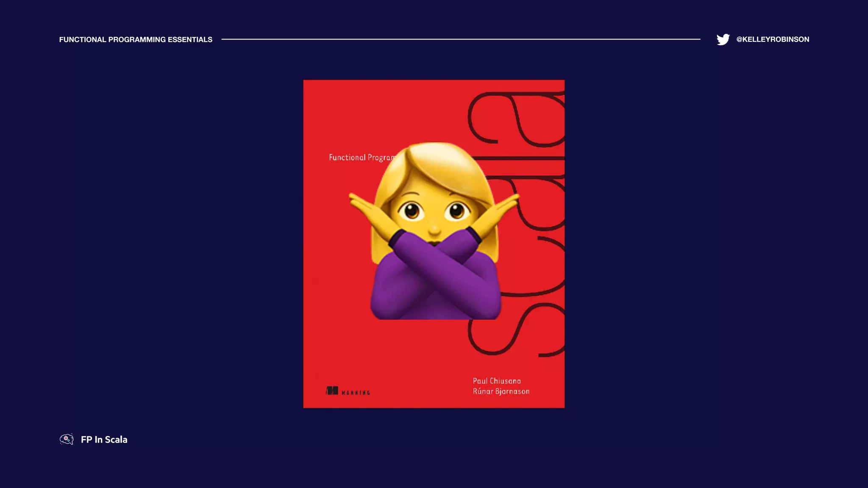Open the @KELLEYROBINSON Twitter handle
This screenshot has height=488, width=868.
(772, 39)
